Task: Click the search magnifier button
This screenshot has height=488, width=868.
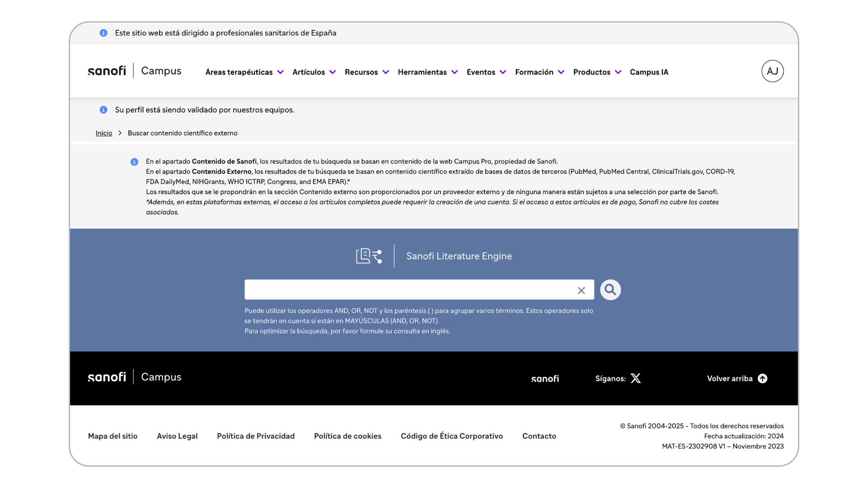Action: (610, 290)
